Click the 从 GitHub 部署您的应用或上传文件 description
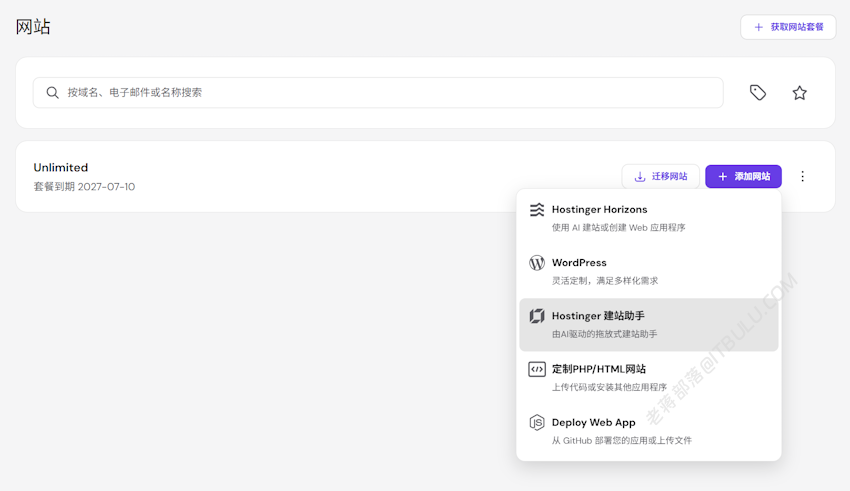The height and width of the screenshot is (491, 850). [622, 441]
